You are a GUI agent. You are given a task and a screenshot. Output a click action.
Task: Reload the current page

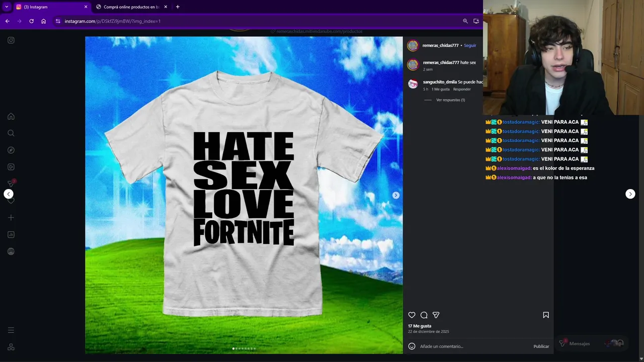[x=31, y=21]
